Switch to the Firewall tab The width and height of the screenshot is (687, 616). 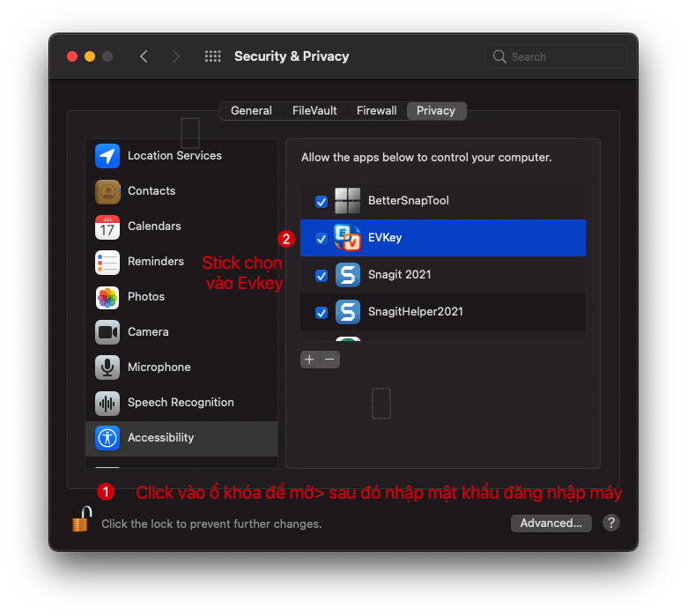coord(376,111)
